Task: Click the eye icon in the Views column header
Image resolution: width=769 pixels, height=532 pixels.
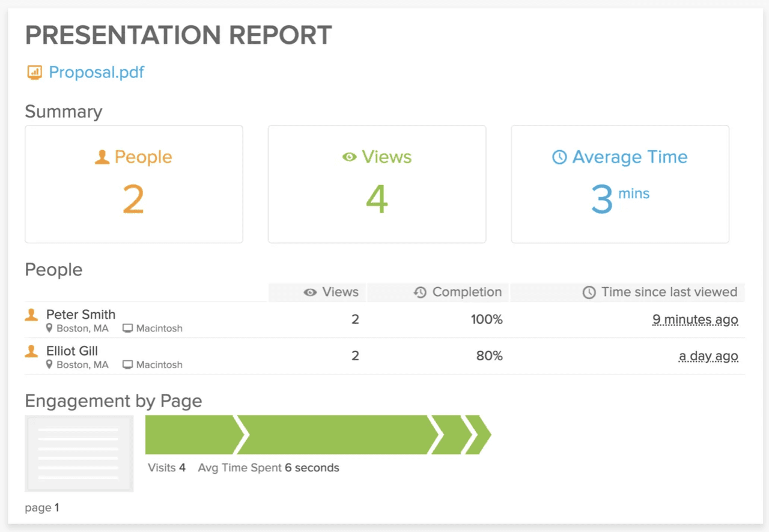Action: pyautogui.click(x=309, y=292)
